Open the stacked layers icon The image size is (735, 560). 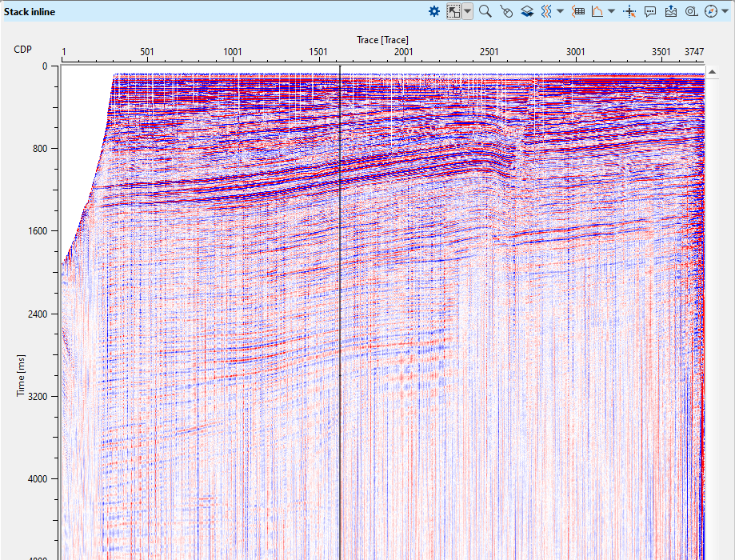pyautogui.click(x=526, y=11)
